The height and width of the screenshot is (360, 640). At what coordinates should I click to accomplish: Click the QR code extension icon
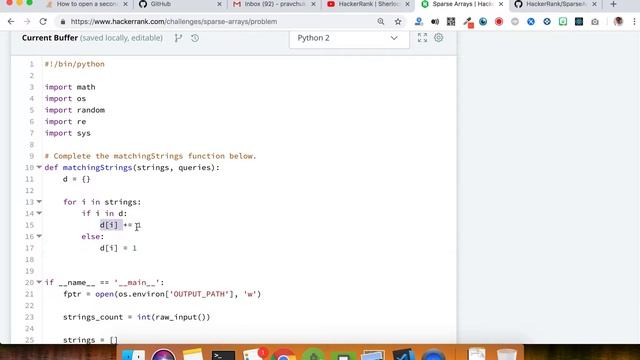451,22
